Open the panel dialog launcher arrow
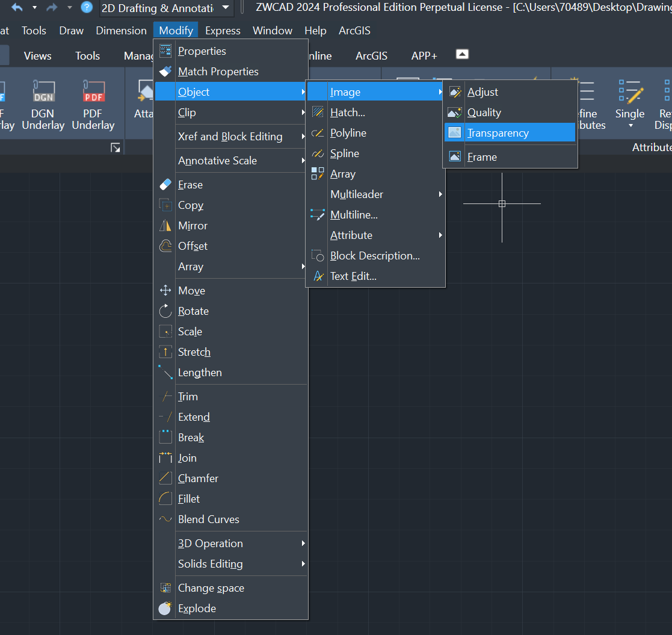The height and width of the screenshot is (635, 672). point(116,148)
